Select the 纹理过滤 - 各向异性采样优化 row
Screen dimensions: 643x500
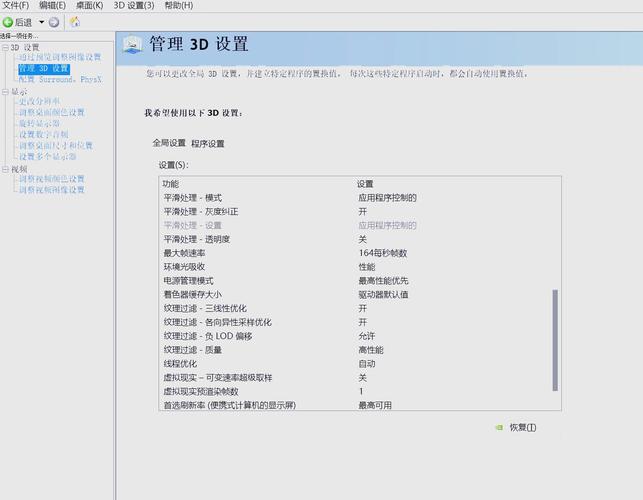pyautogui.click(x=355, y=322)
